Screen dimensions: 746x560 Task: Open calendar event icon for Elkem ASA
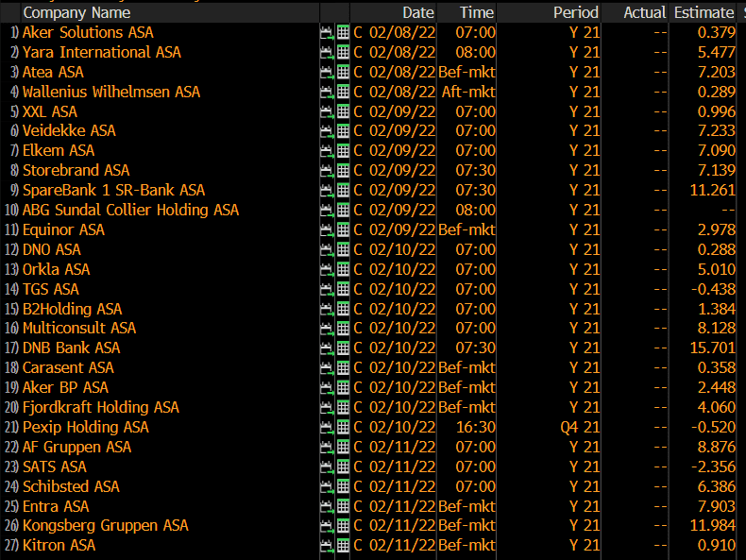327,151
